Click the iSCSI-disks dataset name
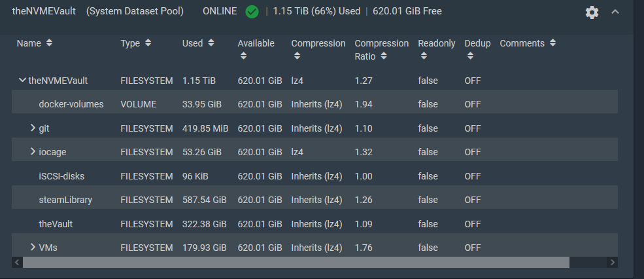Image resolution: width=644 pixels, height=279 pixels. point(61,176)
